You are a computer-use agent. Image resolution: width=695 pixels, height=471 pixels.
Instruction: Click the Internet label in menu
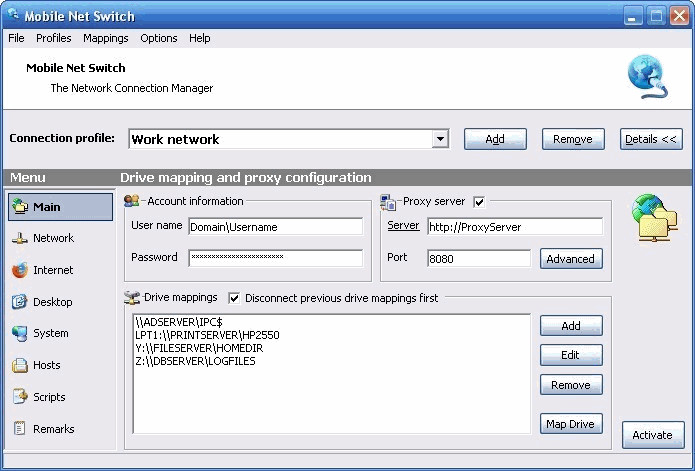pos(53,270)
